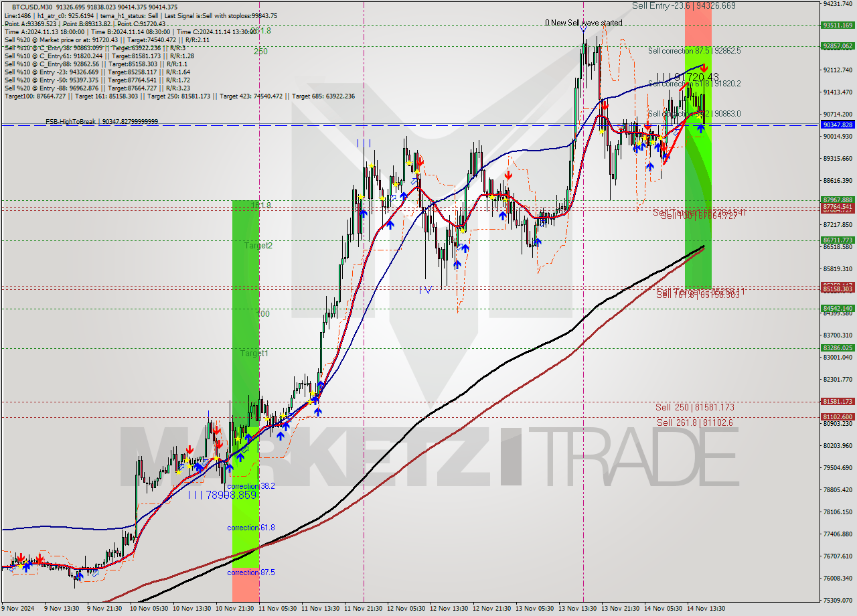Select '0 New Sell wave started' annotation
The width and height of the screenshot is (857, 616).
[x=584, y=23]
